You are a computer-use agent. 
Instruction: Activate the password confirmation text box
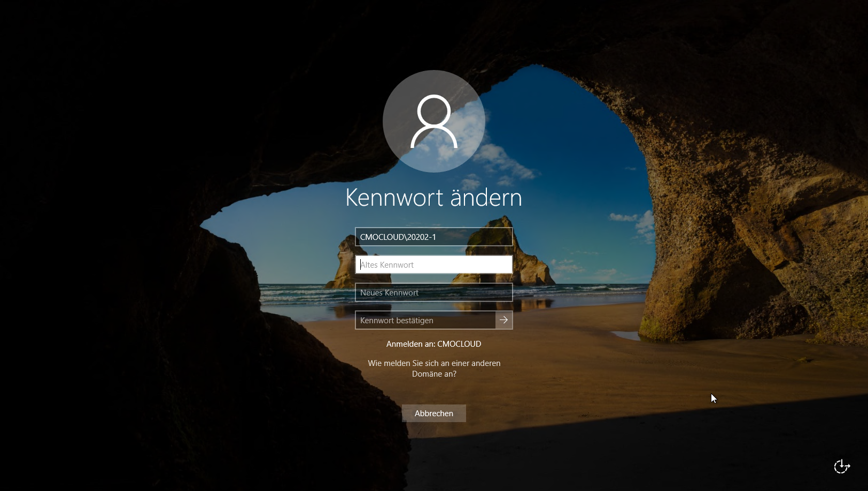click(425, 320)
